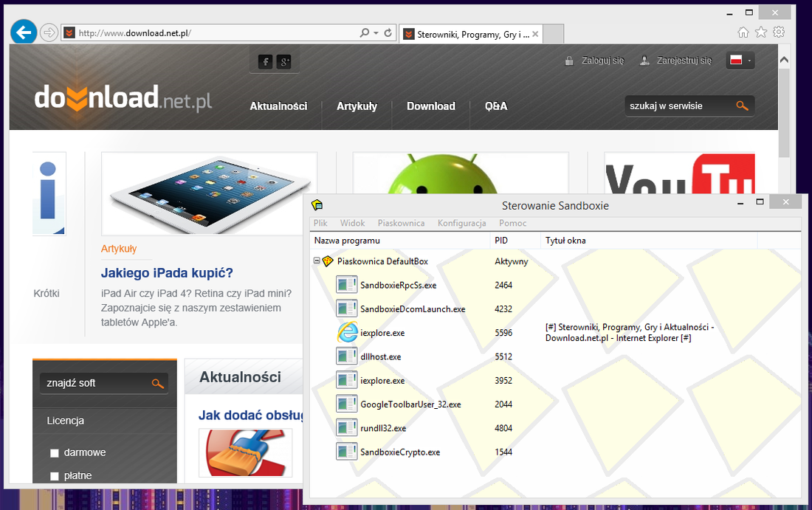
Task: Click the 'Zaloguj się' login link
Action: click(x=603, y=61)
